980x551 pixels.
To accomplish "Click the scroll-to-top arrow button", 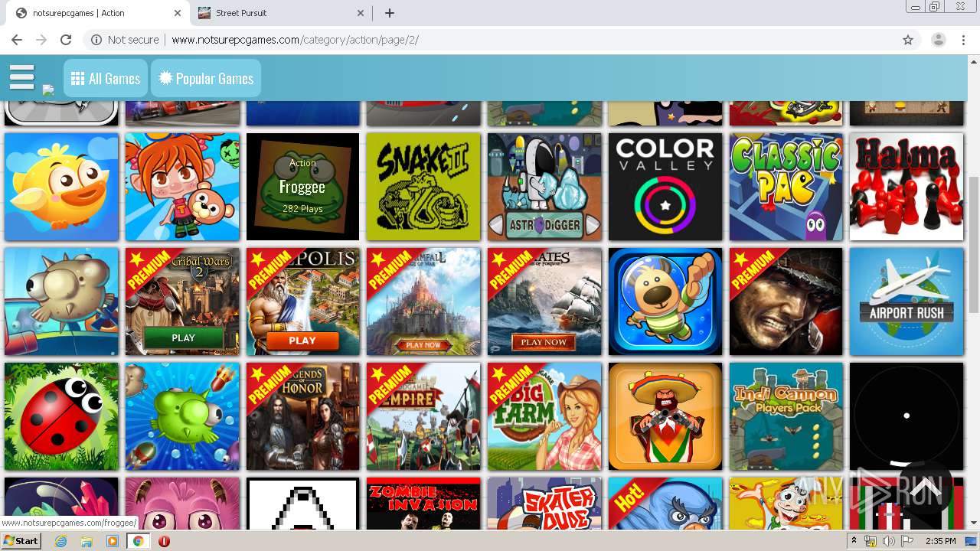I will 925,487.
